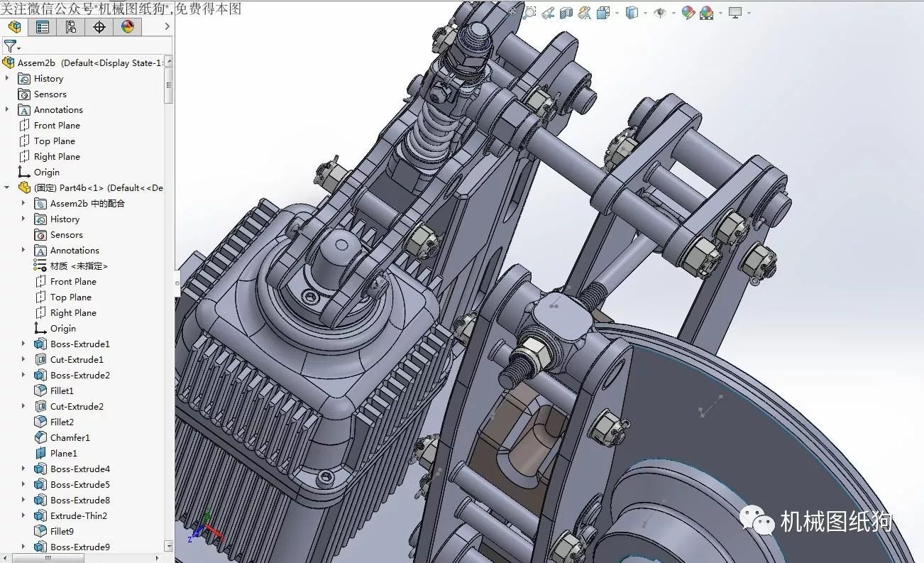Select the top-level Sensors folder
924x563 pixels.
pos(43,94)
